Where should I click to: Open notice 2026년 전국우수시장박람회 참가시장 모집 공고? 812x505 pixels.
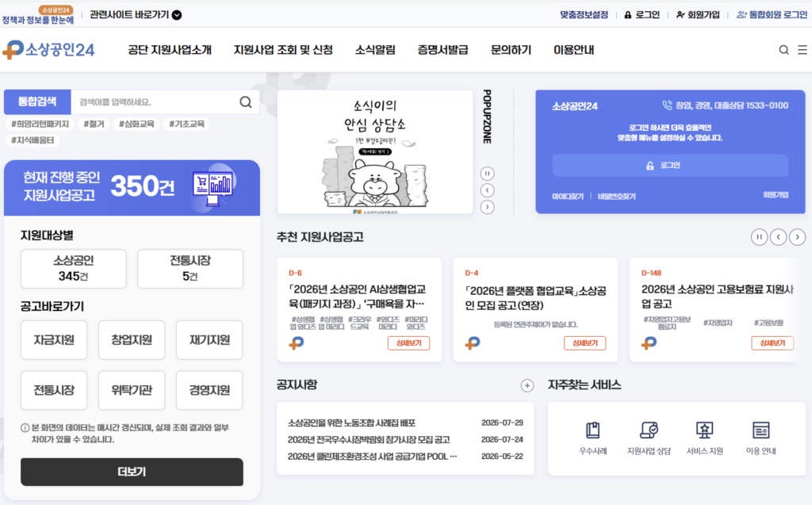(369, 439)
